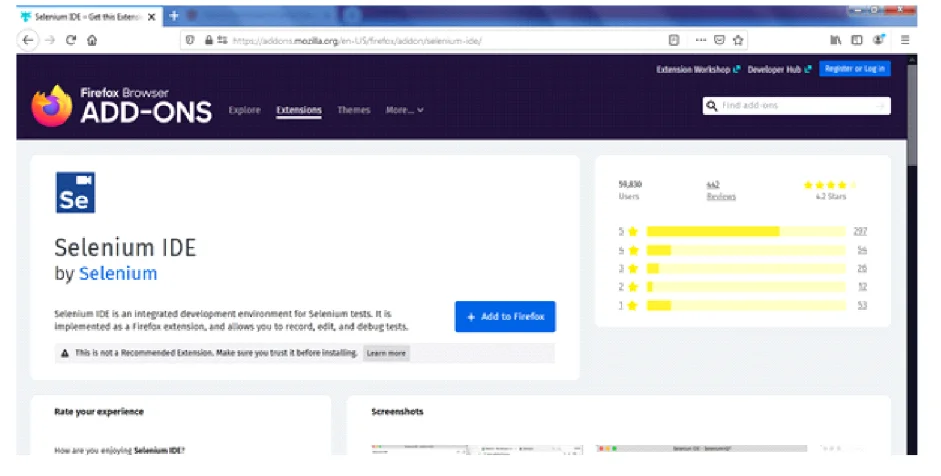Click the Register or Log in button

pyautogui.click(x=855, y=69)
